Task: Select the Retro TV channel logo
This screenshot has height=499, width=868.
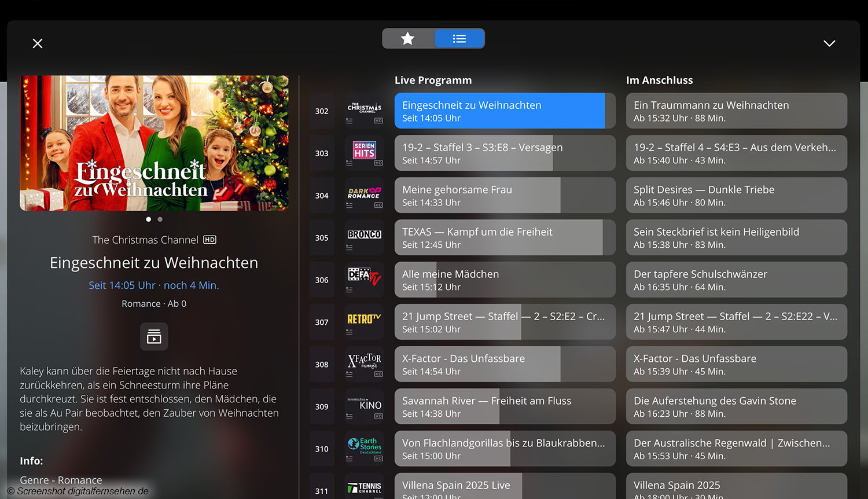Action: (x=364, y=320)
